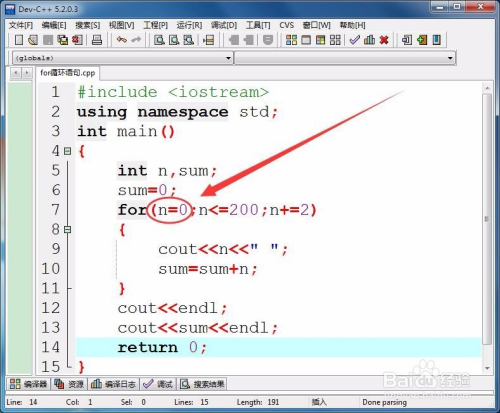The image size is (500, 413).
Task: Open the 搜索[S] menu
Action: [x=87, y=25]
